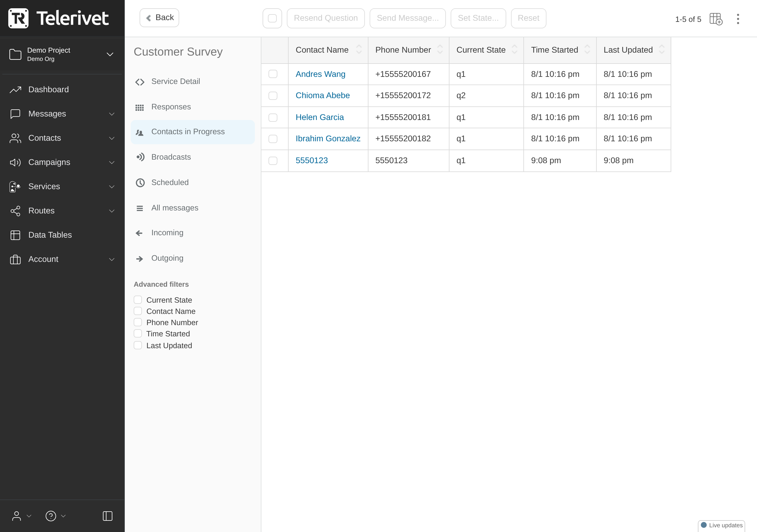The width and height of the screenshot is (757, 532).
Task: Select the Helen Garcia row checkbox
Action: tap(273, 117)
